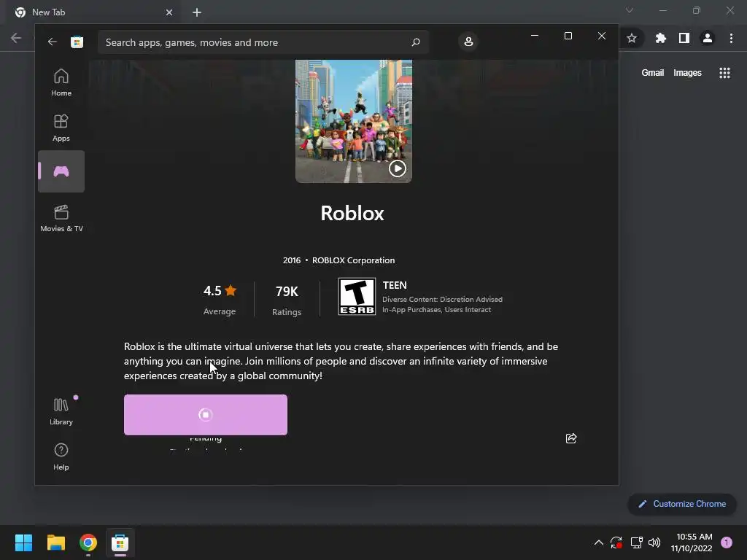The image size is (747, 560).
Task: Maximize the Microsoft Store window
Action: (568, 36)
